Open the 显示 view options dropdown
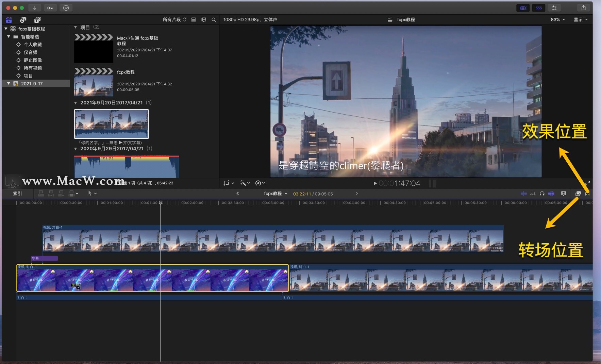Screen dimensions: 601x364 pyautogui.click(x=581, y=20)
